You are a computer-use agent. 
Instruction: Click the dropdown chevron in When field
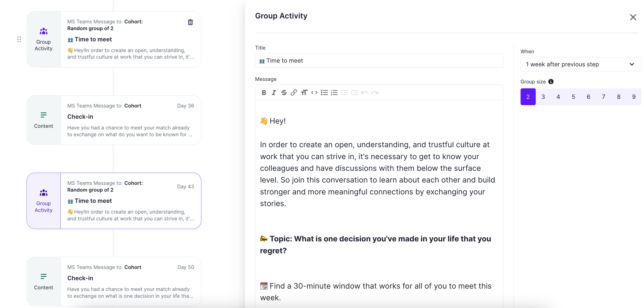click(632, 64)
